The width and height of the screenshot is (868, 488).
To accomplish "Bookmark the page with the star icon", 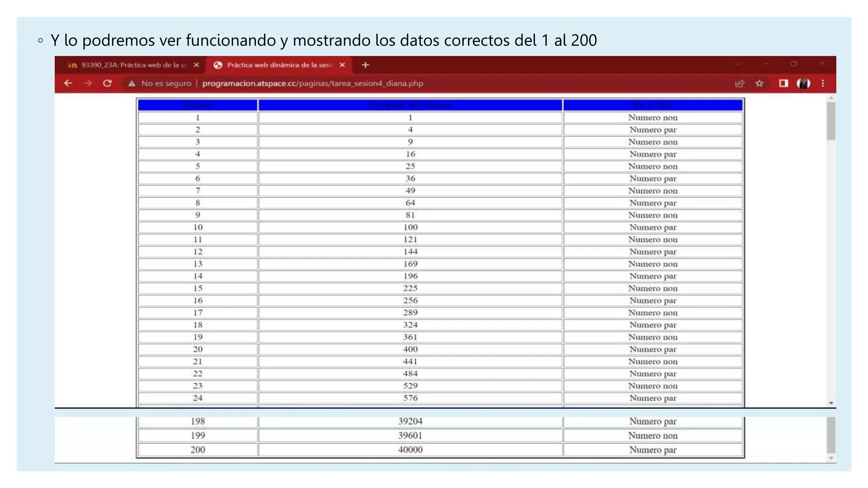I will pos(759,83).
